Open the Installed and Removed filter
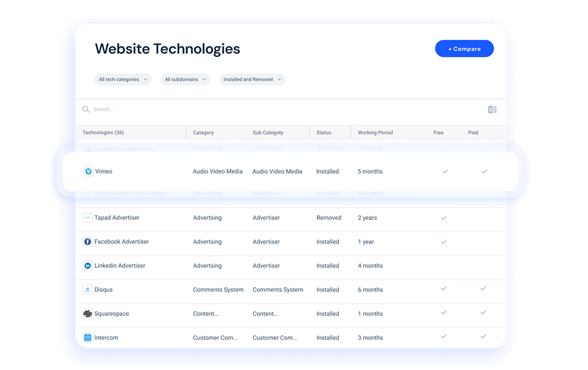588x370 pixels. [252, 79]
